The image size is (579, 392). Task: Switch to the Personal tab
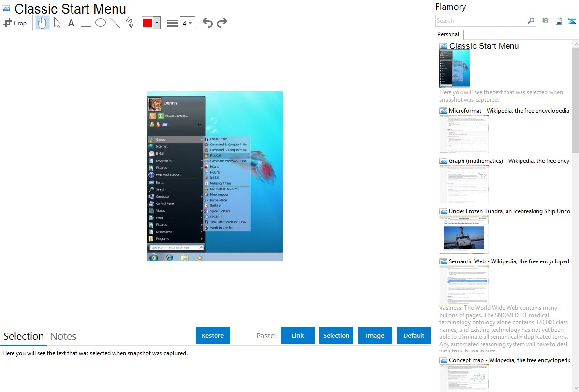click(448, 34)
